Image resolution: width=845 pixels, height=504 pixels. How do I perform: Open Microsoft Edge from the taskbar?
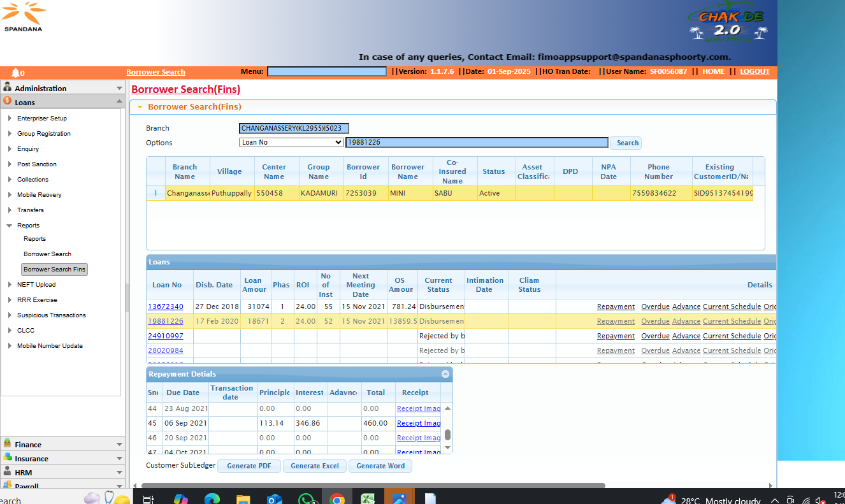pos(212,500)
